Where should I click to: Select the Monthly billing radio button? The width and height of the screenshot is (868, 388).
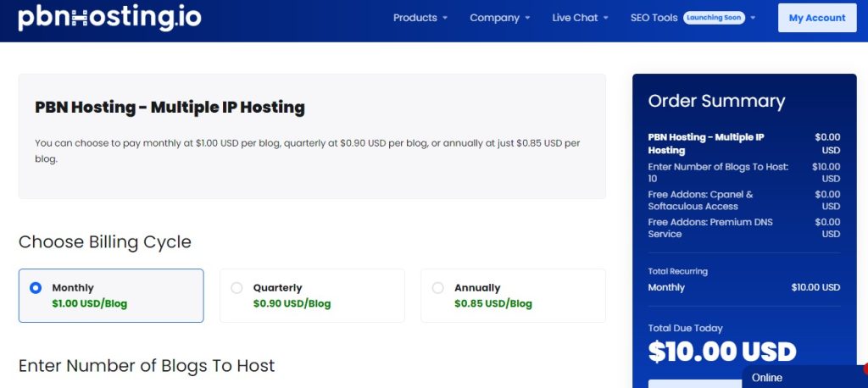coord(36,288)
